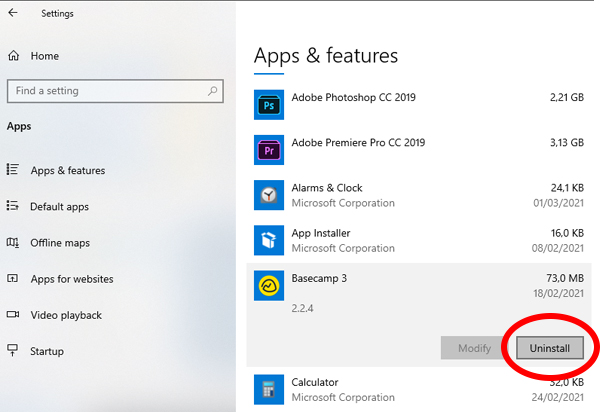Click the 73,0 MB size of Basecamp 3
The width and height of the screenshot is (600, 412).
565,278
